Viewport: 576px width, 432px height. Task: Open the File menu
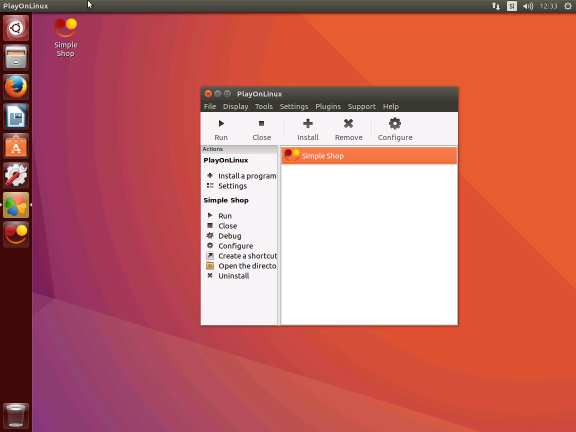coord(210,107)
